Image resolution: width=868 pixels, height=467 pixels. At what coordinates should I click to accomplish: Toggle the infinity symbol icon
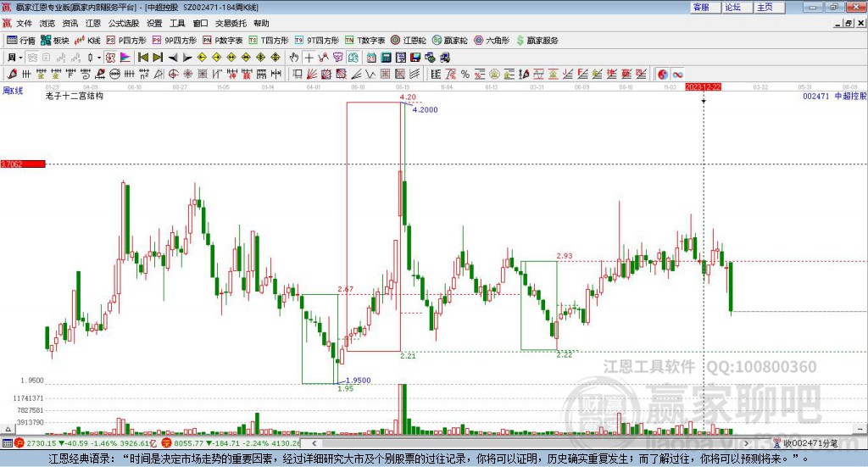tap(677, 74)
